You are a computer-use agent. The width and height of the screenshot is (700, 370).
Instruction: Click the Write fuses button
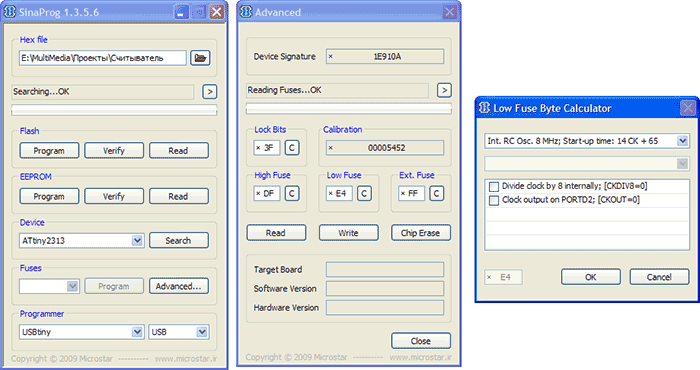point(349,233)
